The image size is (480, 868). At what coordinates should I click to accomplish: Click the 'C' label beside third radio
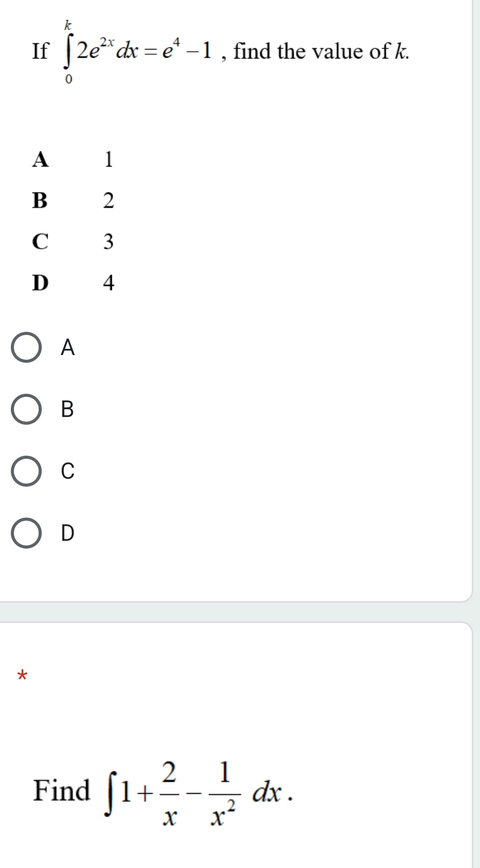coord(68,471)
